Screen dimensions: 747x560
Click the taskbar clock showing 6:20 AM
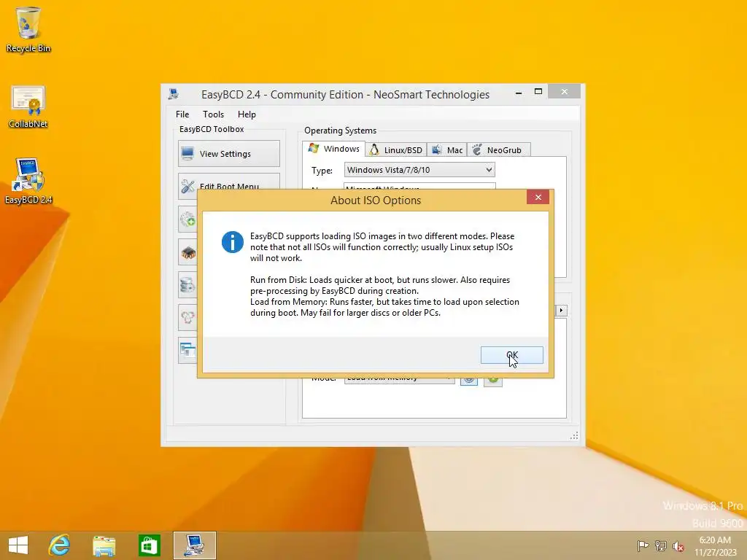click(x=715, y=546)
